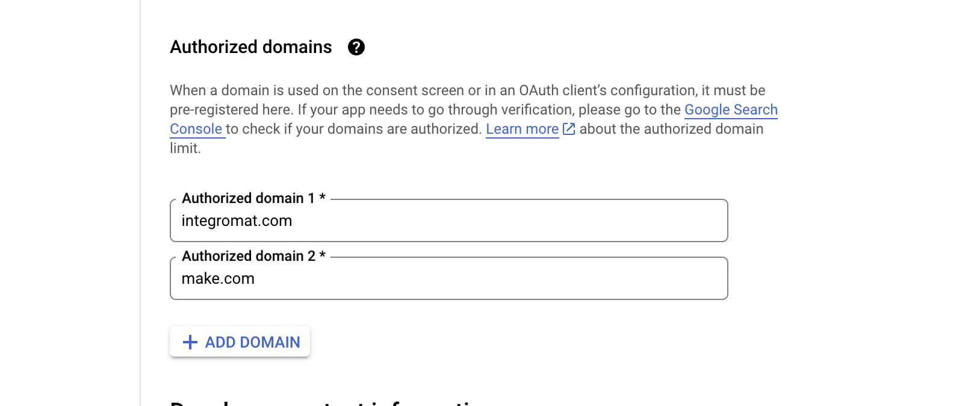Image resolution: width=980 pixels, height=406 pixels.
Task: Click the make.com text in the field
Action: point(218,279)
